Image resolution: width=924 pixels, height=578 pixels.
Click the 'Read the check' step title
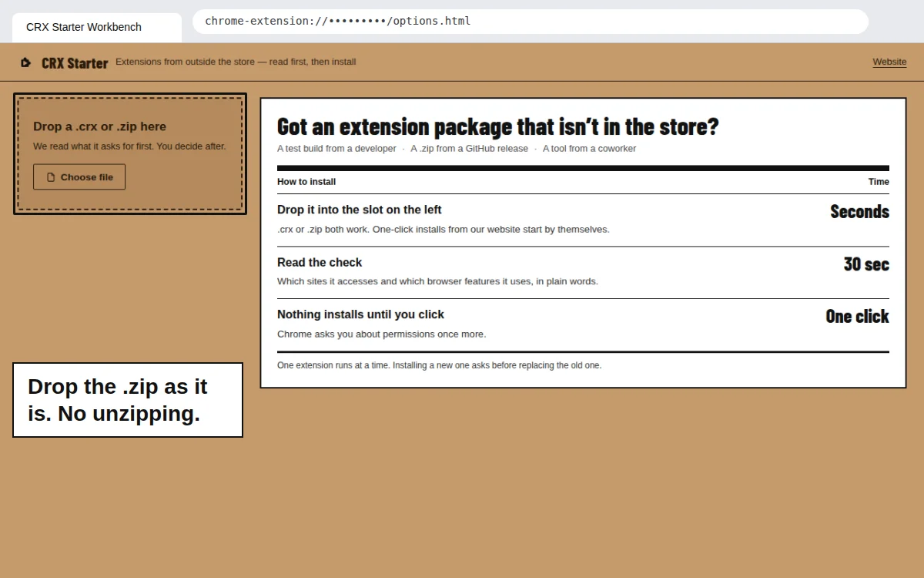[x=320, y=262]
